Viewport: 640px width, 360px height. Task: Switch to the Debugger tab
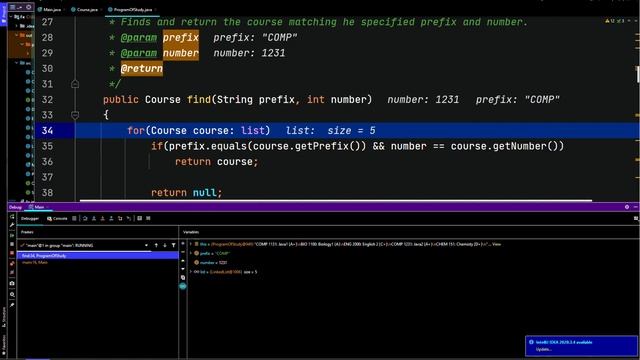(30, 219)
